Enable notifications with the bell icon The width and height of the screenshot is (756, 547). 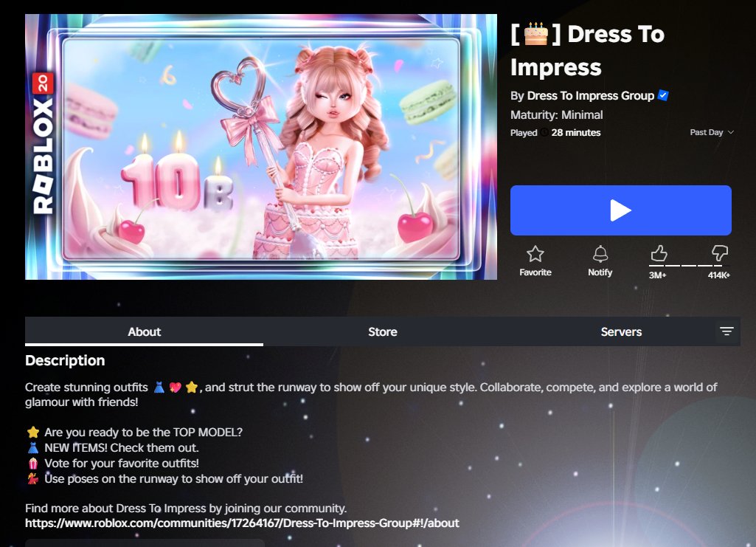coord(600,254)
